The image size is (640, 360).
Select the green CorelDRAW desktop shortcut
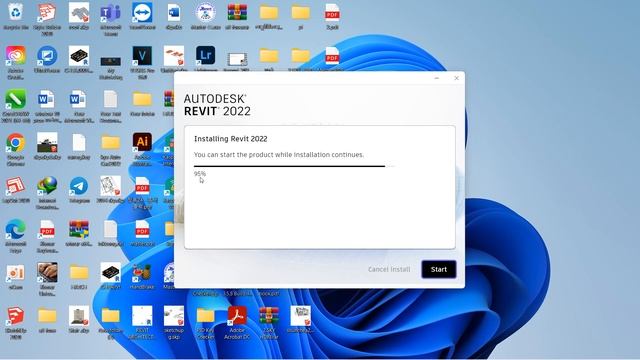click(x=16, y=106)
